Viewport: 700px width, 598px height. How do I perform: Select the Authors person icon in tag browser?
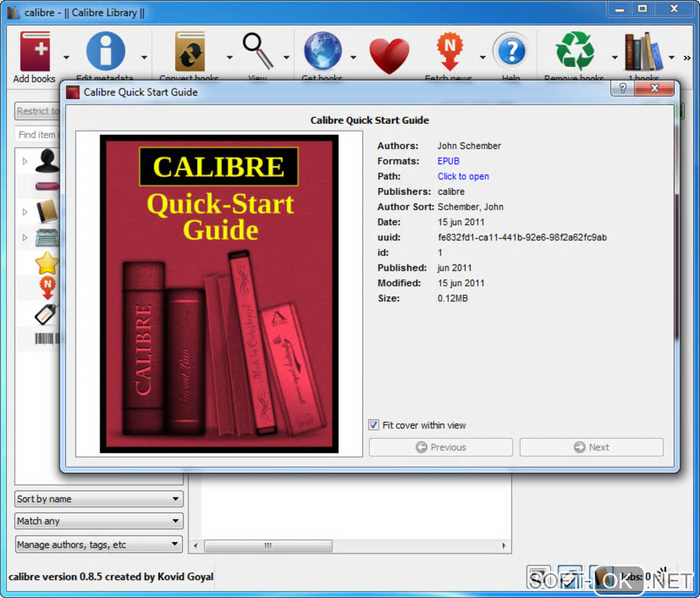point(47,161)
